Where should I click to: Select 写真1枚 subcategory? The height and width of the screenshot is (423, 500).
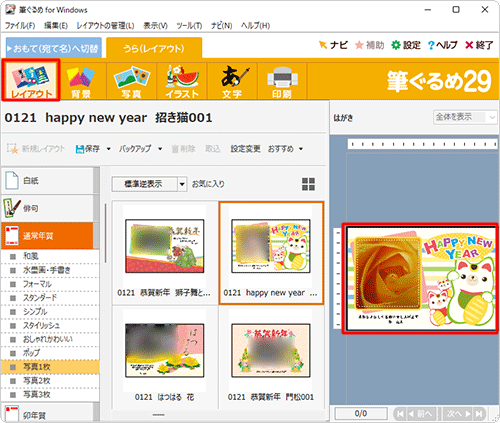tap(50, 367)
